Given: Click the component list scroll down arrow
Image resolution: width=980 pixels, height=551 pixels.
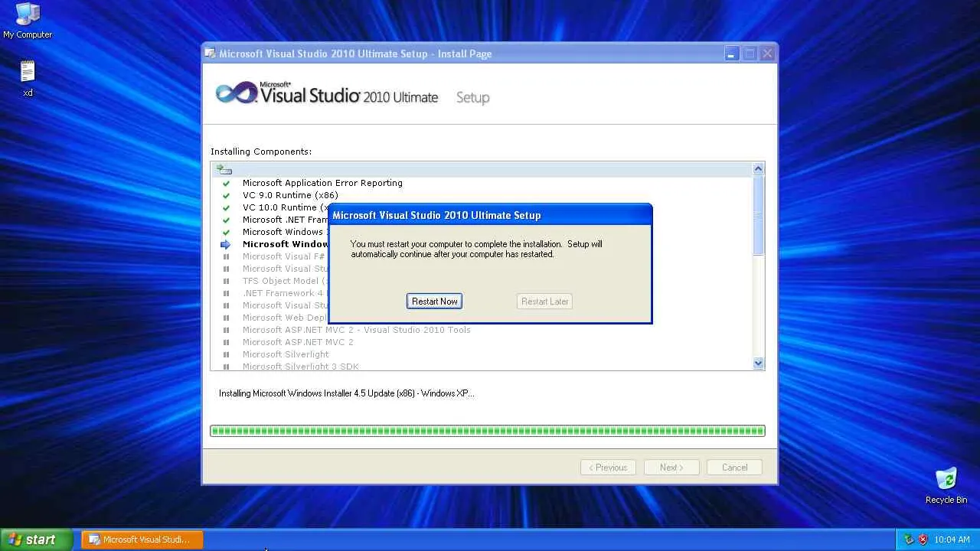Looking at the screenshot, I should click(x=758, y=364).
